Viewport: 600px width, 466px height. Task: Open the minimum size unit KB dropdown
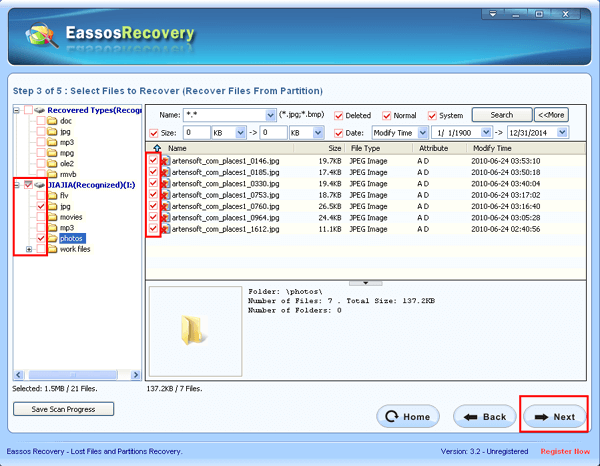tap(240, 133)
